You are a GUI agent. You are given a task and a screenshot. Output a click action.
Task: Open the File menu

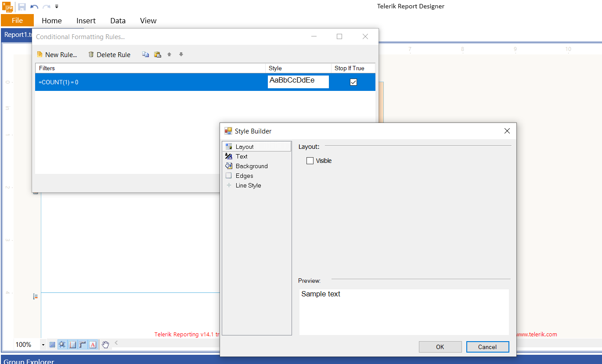coord(18,20)
